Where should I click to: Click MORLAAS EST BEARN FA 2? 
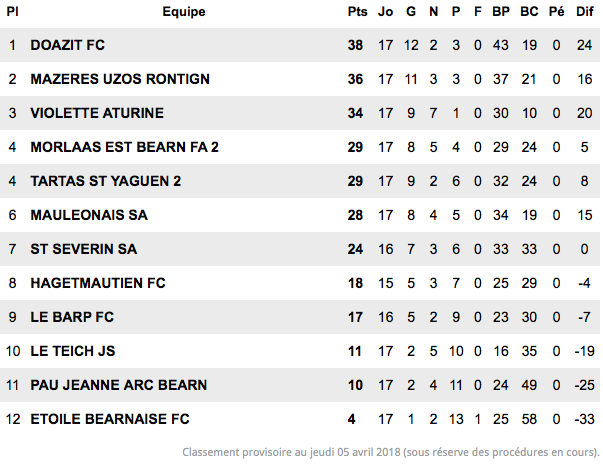tap(124, 147)
